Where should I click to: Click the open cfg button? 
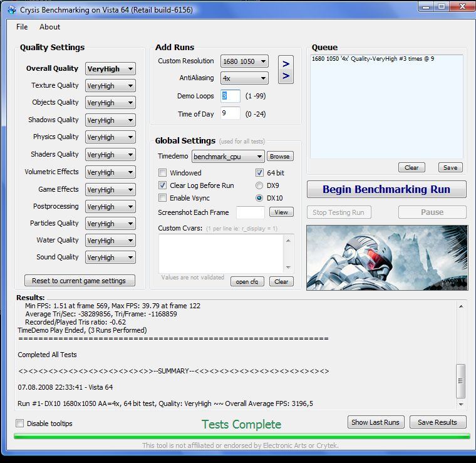247,281
